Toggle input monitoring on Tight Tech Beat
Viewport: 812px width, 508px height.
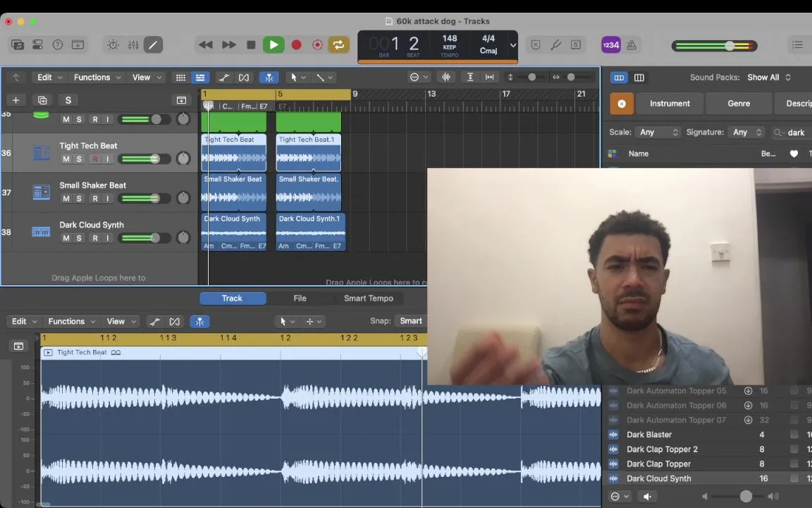[x=108, y=159]
